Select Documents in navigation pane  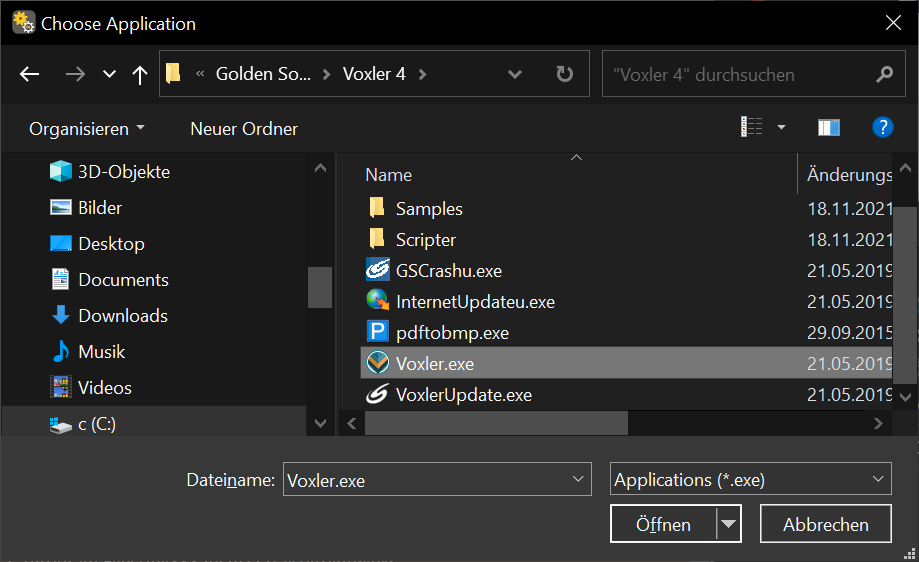pos(124,280)
